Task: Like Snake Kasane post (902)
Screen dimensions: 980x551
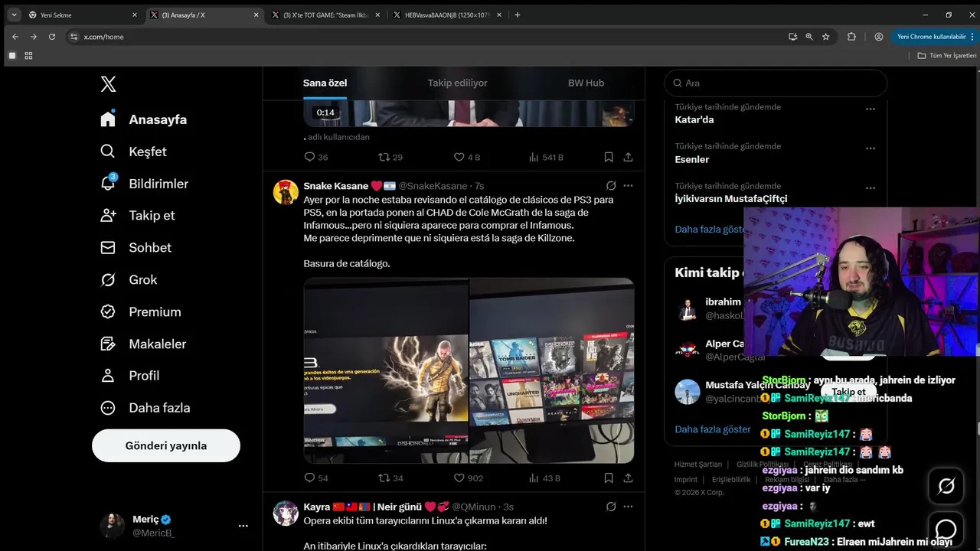Action: [x=469, y=478]
